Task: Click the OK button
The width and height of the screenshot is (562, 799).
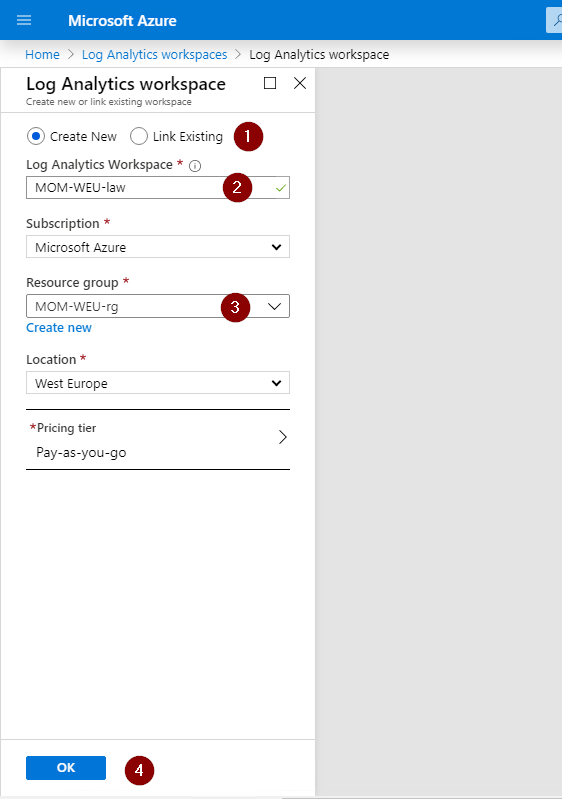Action: [x=66, y=768]
